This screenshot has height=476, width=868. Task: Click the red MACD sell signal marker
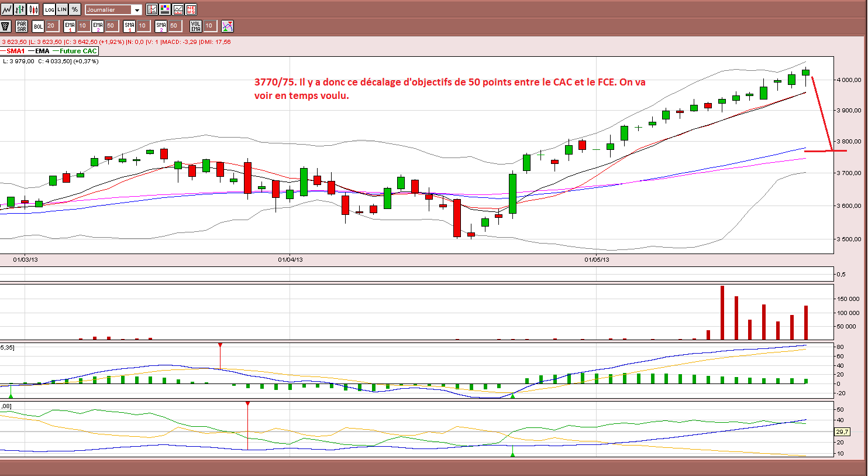(220, 345)
